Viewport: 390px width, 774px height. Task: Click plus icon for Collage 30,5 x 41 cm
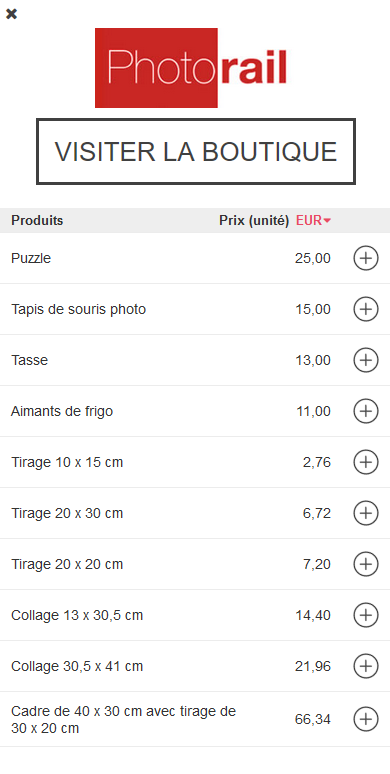pos(366,666)
